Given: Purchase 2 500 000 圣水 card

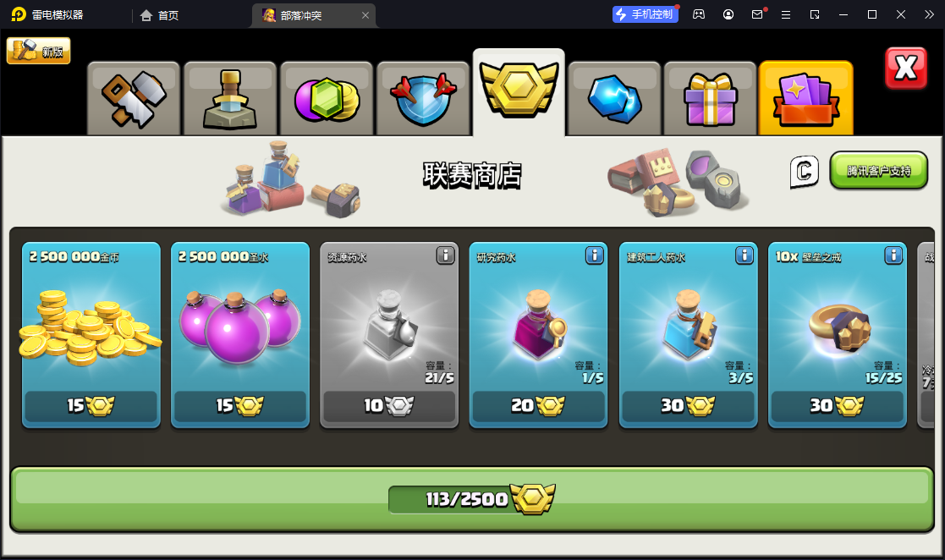Looking at the screenshot, I should (240, 335).
